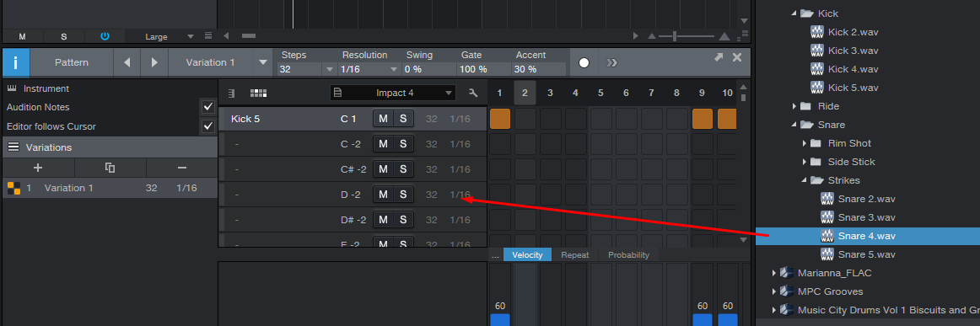Switch to drum pad grid view icon
Image resolution: width=980 pixels, height=326 pixels.
(258, 93)
